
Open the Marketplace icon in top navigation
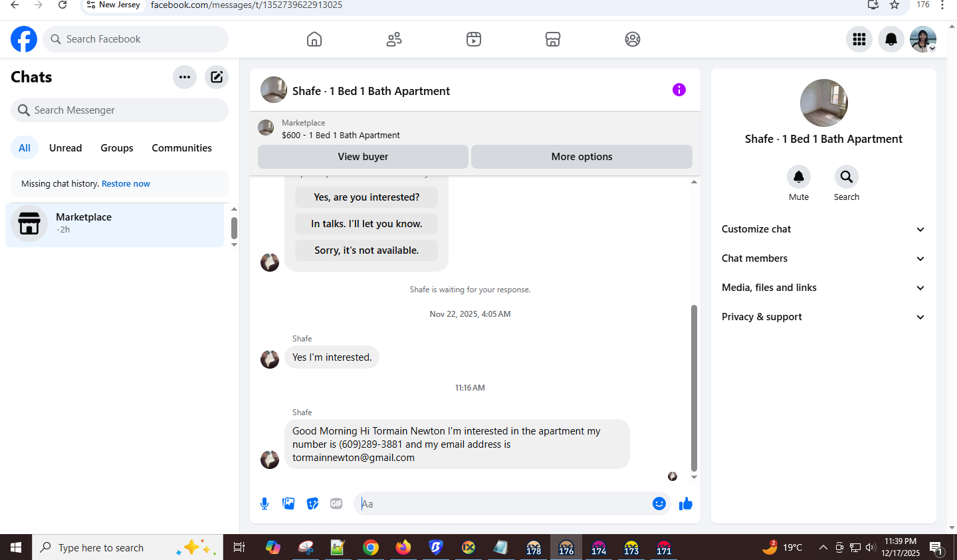coord(553,39)
